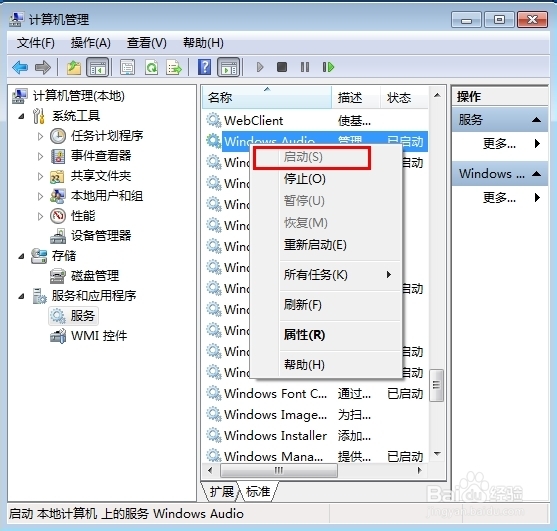Collapse the Windows ... actions section

click(536, 174)
